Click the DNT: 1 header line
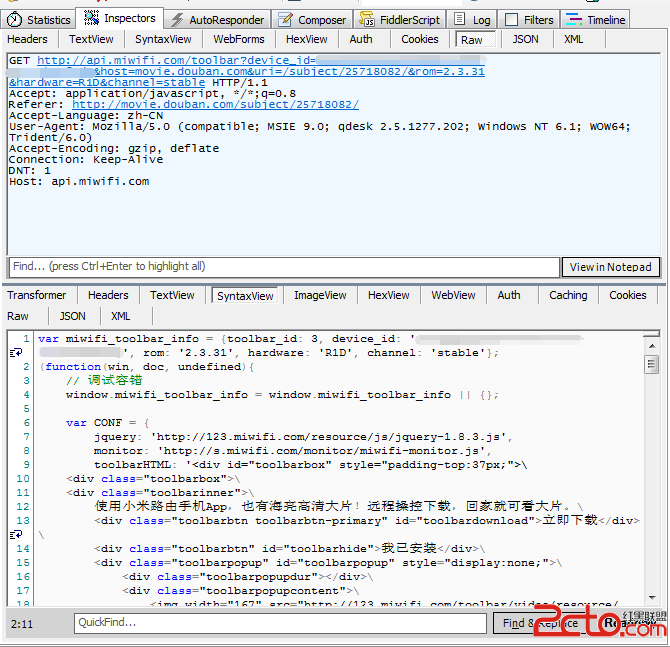The image size is (670, 647). pyautogui.click(x=29, y=171)
